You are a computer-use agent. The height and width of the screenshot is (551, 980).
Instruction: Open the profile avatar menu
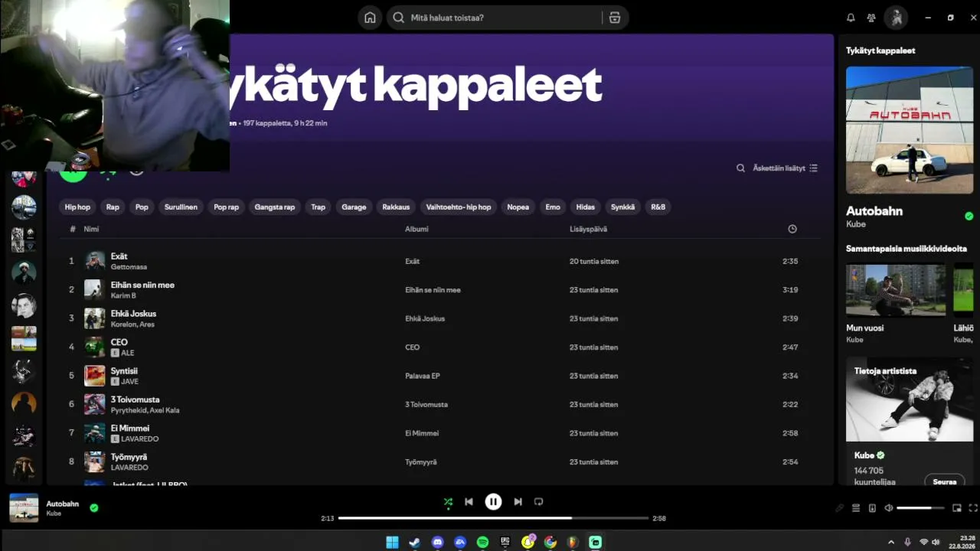[x=896, y=18]
